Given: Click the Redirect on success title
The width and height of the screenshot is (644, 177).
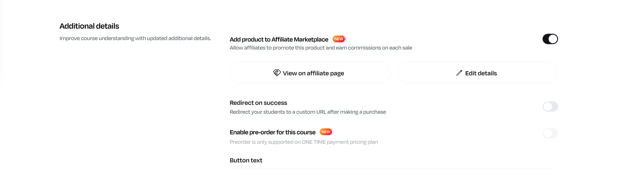Looking at the screenshot, I should (258, 103).
